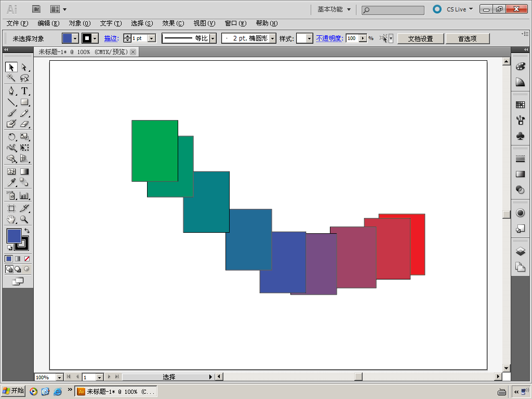This screenshot has width=532, height=399.
Task: Pick the Magic Wand tool
Action: pyautogui.click(x=11, y=78)
